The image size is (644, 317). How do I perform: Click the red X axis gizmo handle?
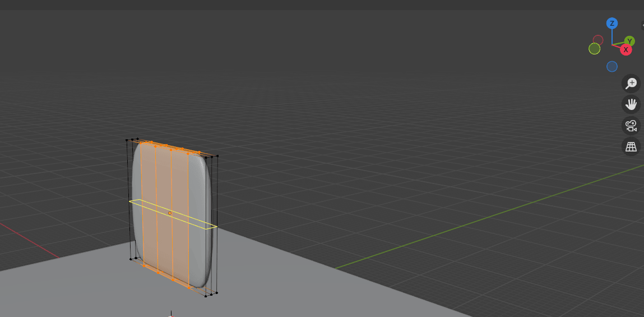point(626,49)
